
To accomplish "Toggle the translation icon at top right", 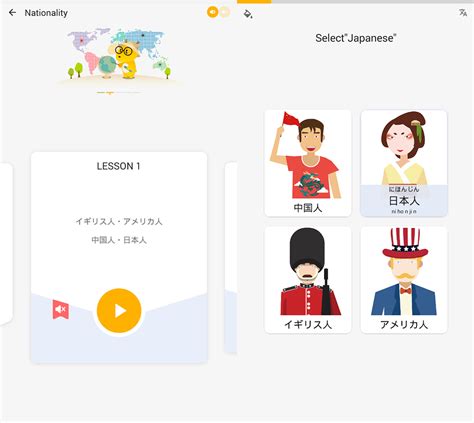I will click(x=463, y=13).
